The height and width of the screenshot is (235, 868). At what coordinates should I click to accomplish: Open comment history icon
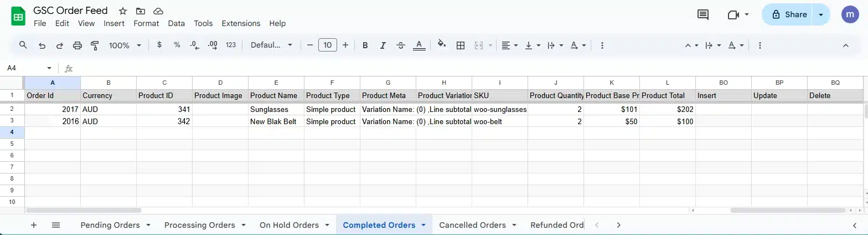[703, 15]
